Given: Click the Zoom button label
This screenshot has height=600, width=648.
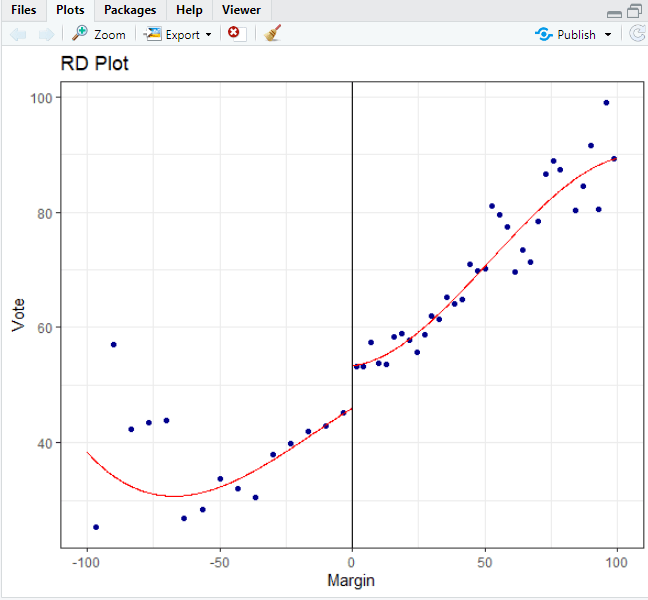Looking at the screenshot, I should [x=109, y=35].
